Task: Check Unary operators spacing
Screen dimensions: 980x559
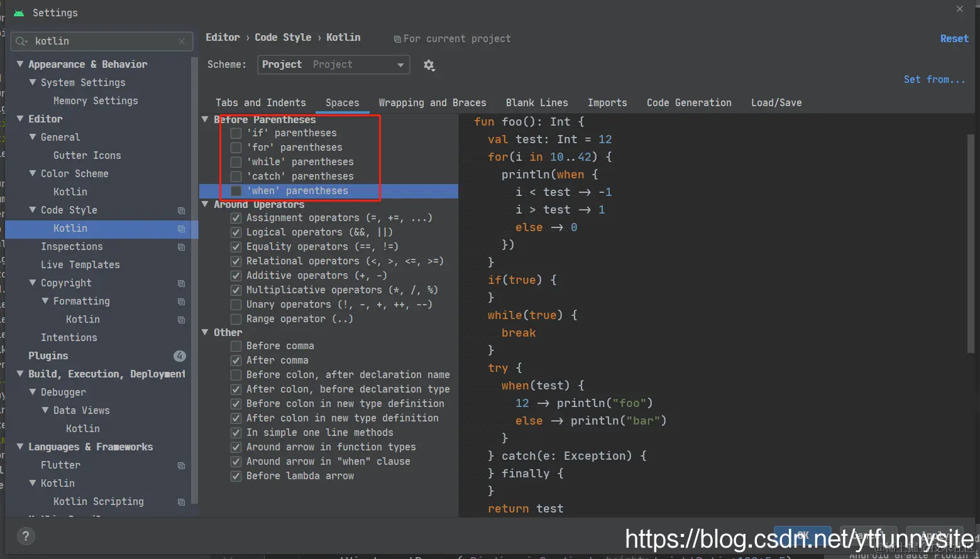Action: tap(236, 305)
